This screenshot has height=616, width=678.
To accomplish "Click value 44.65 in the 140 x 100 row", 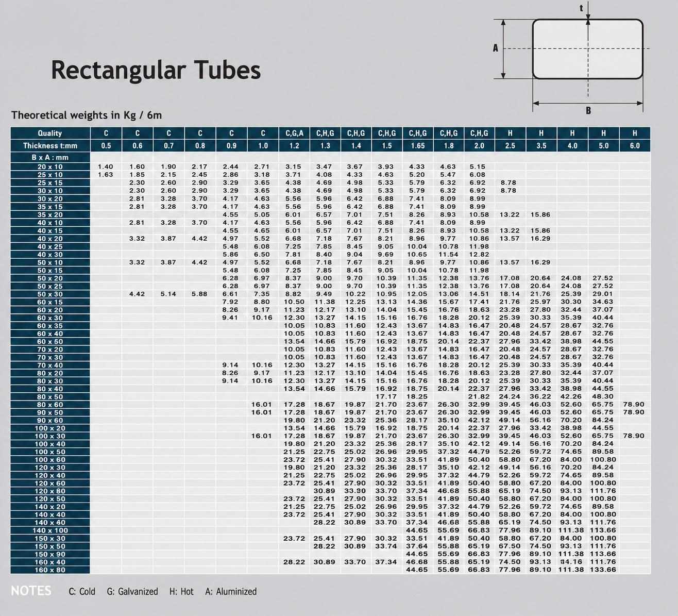I will click(x=417, y=530).
